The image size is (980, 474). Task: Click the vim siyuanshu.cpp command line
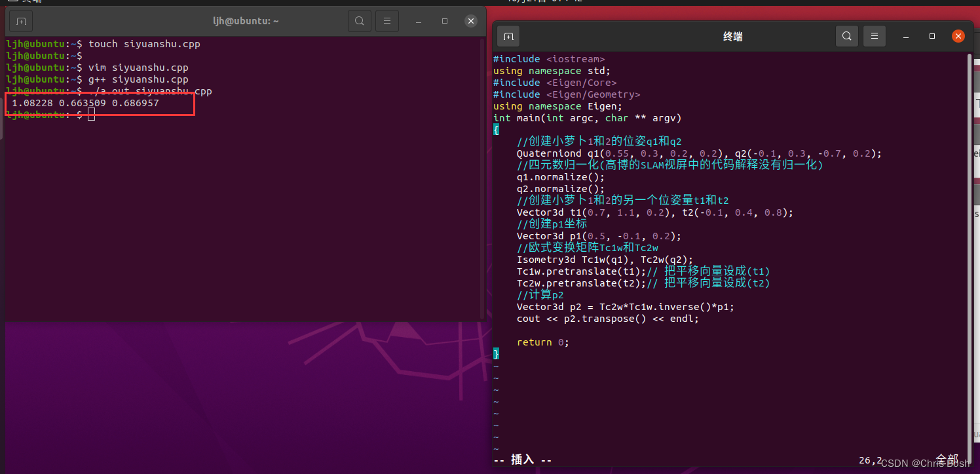[97, 68]
